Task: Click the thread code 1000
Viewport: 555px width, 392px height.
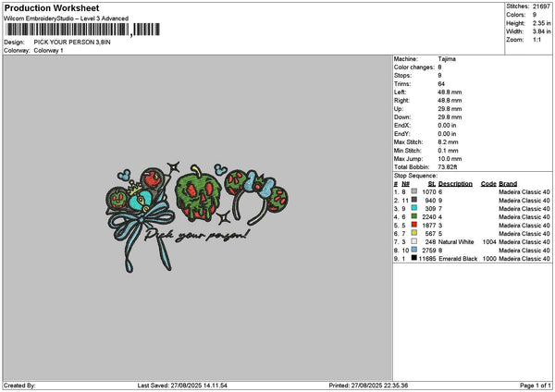Action: point(489,259)
